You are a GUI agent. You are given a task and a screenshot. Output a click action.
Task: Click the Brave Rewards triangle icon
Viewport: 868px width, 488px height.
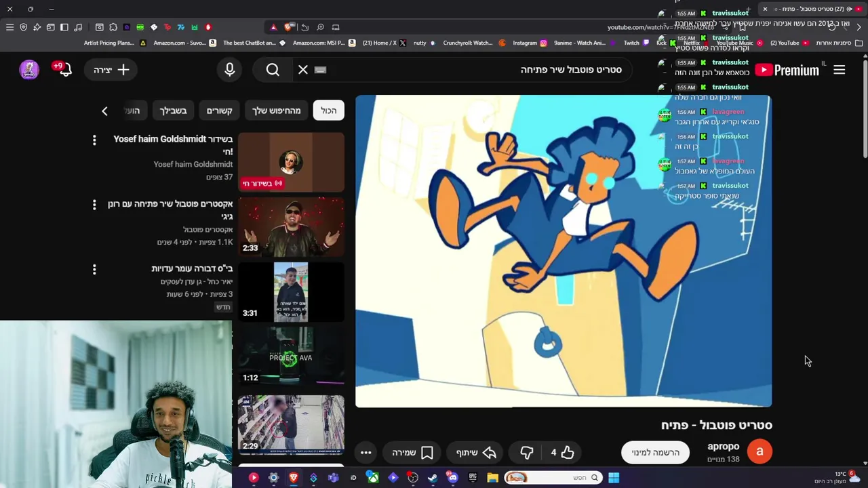pyautogui.click(x=273, y=27)
